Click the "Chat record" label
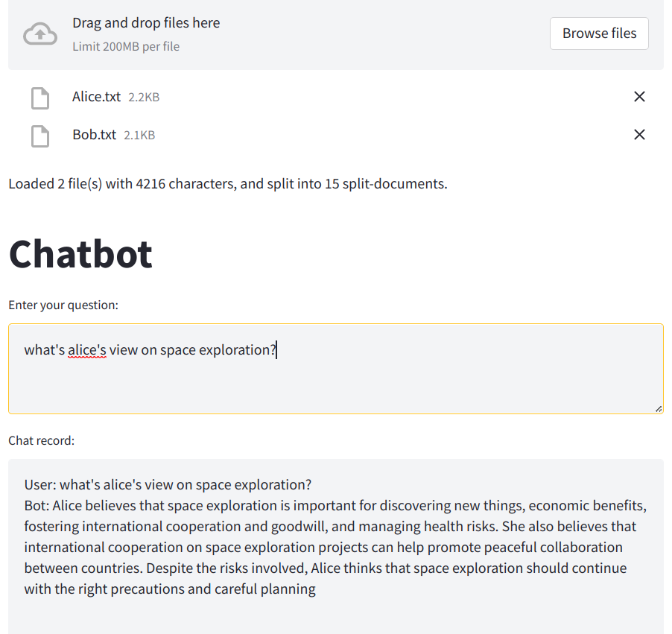 point(42,440)
